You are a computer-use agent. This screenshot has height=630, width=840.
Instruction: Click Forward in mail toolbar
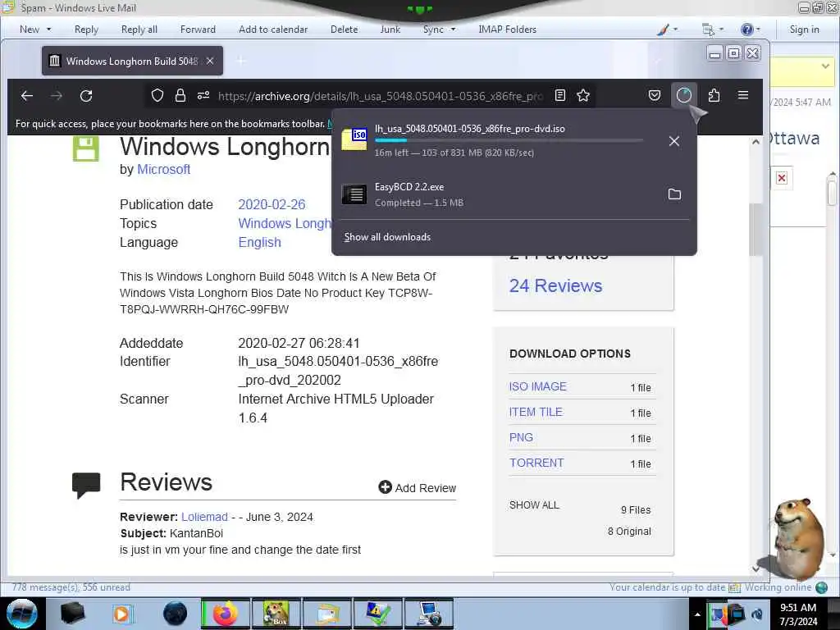(198, 30)
